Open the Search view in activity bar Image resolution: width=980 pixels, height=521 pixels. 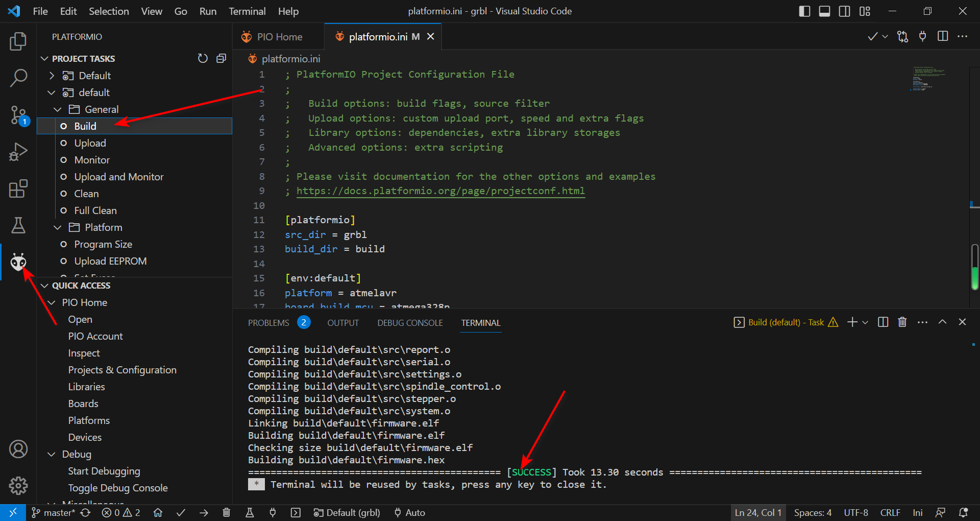[18, 78]
